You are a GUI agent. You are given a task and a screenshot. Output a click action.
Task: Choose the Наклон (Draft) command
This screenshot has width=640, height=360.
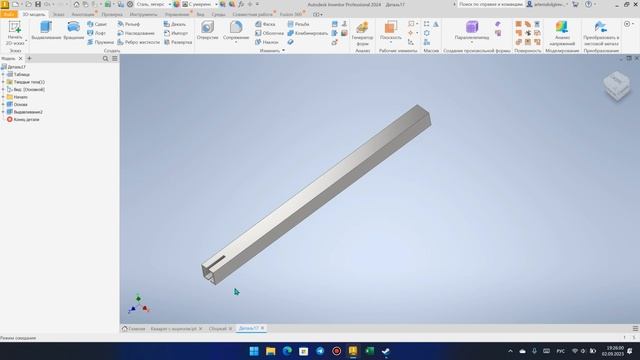click(267, 42)
